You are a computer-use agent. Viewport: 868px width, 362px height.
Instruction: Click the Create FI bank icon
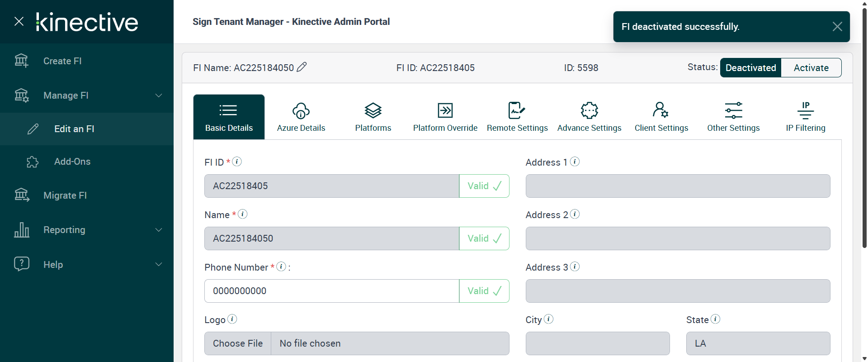tap(21, 61)
